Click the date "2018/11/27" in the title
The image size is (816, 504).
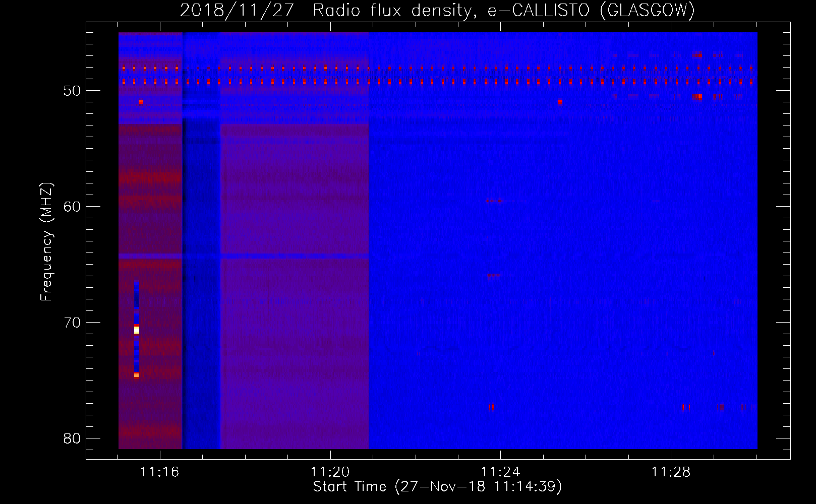point(237,10)
